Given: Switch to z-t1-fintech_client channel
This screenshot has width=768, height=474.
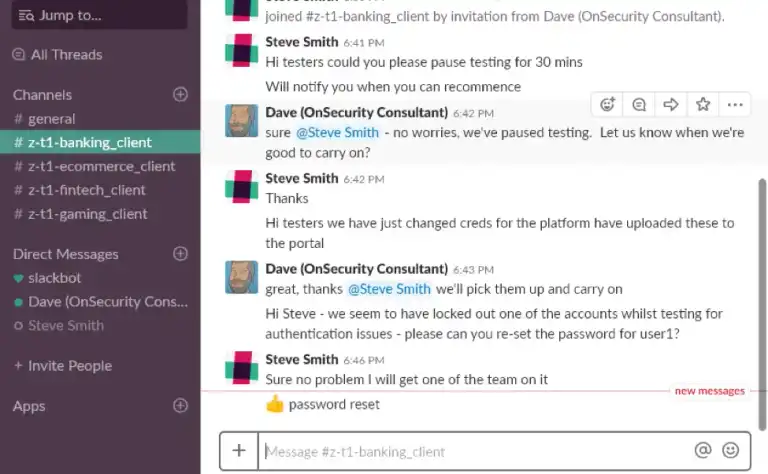Looking at the screenshot, I should pos(80,190).
